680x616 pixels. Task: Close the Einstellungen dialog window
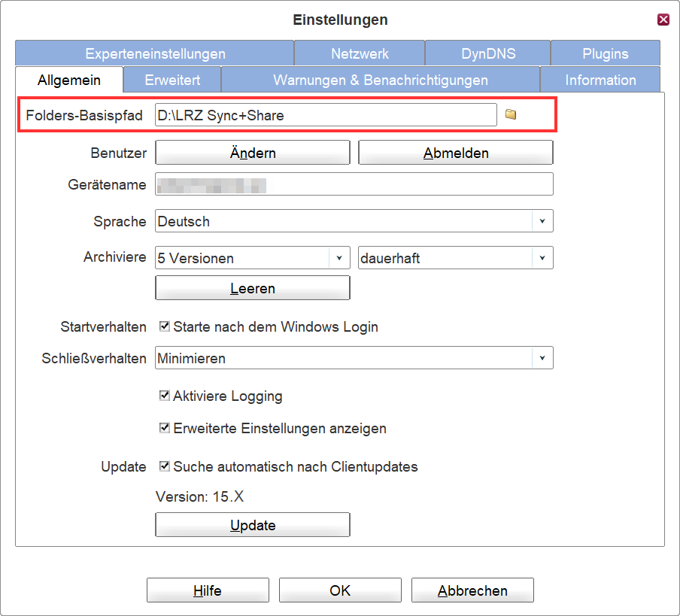point(663,20)
